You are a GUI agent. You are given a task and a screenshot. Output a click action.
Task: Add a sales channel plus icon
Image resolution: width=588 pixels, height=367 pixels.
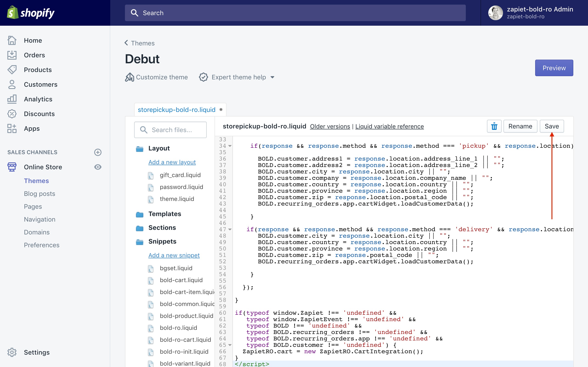(x=98, y=152)
